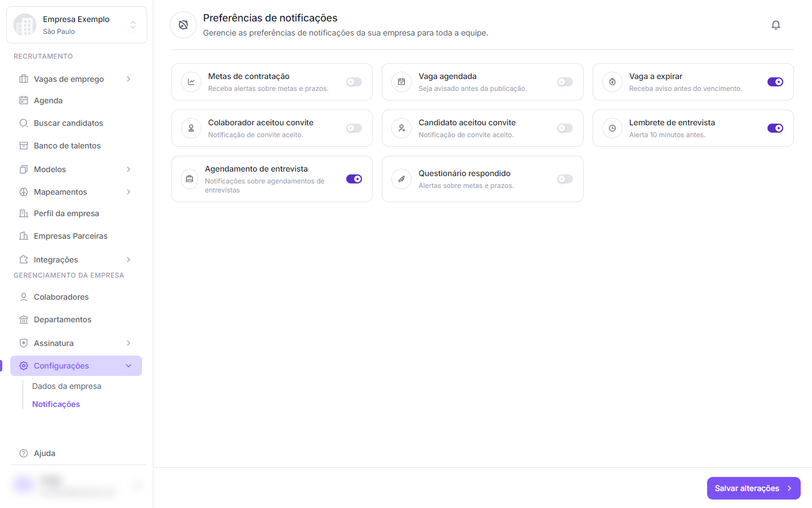The height and width of the screenshot is (508, 812).
Task: Select the Notificações sub-item
Action: pos(56,404)
